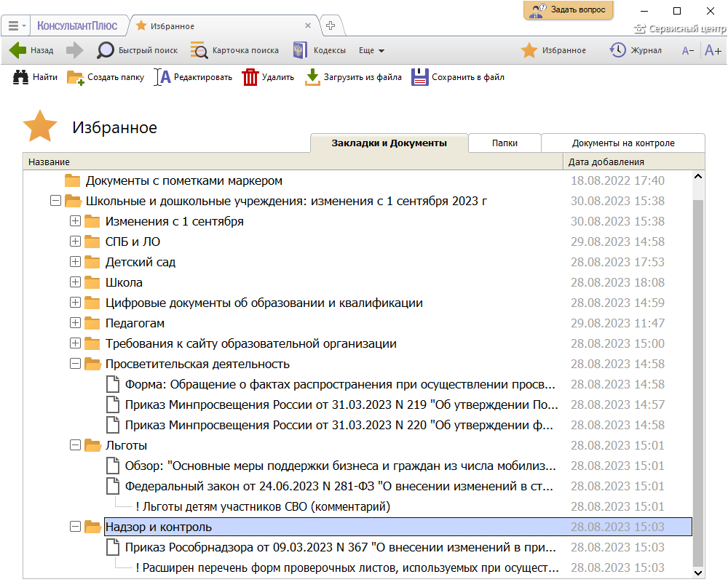Switch to Закладки и Документы tab
The width and height of the screenshot is (728, 582).
point(389,143)
